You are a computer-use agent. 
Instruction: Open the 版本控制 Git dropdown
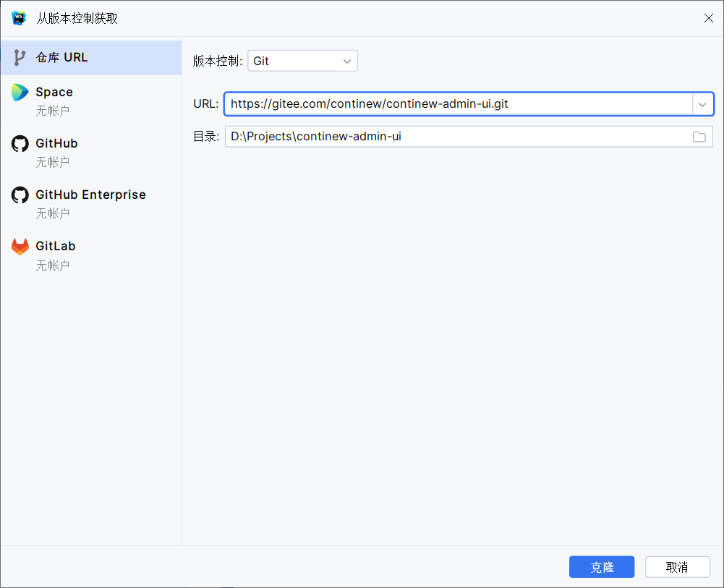click(302, 61)
